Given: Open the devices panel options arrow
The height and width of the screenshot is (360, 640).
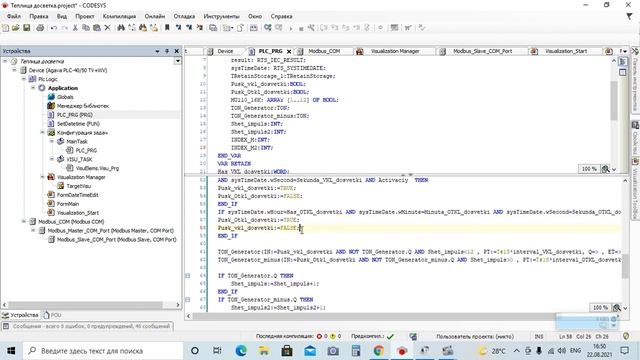Looking at the screenshot, I should point(157,51).
